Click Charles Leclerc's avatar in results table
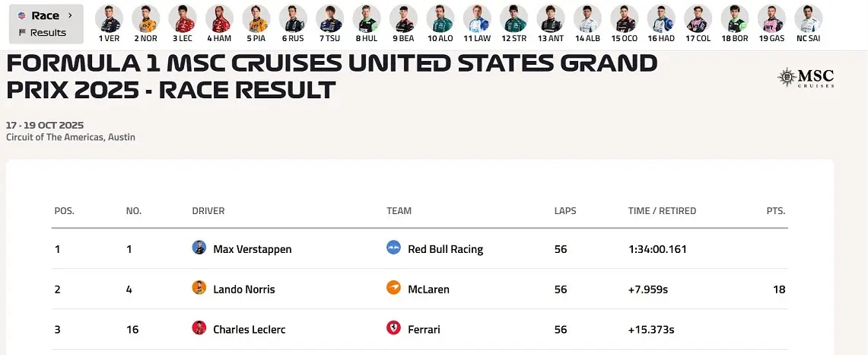868x355 pixels. tap(199, 328)
